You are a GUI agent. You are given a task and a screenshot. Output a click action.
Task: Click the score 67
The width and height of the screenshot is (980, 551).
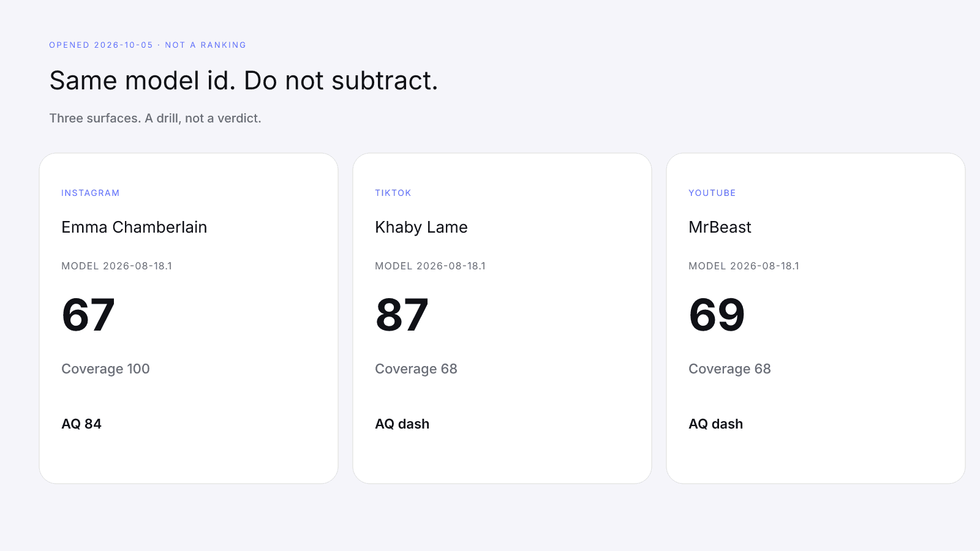[88, 315]
